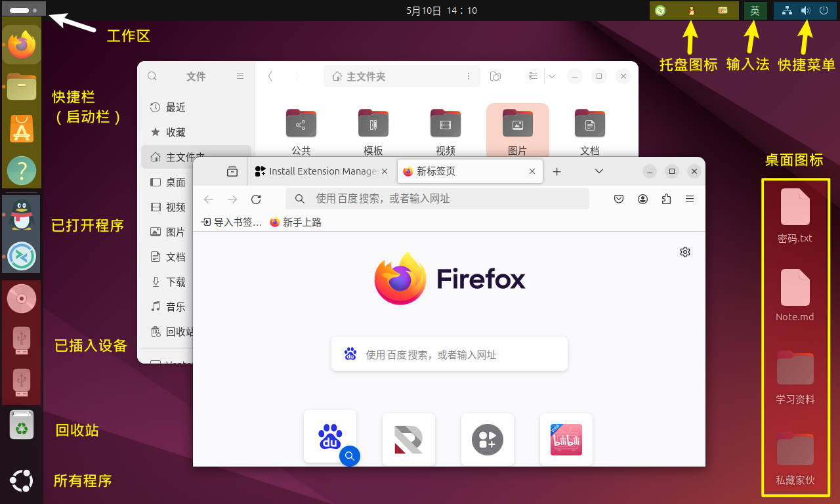Open the 新手上路 bookmark
The image size is (840, 504).
click(295, 222)
